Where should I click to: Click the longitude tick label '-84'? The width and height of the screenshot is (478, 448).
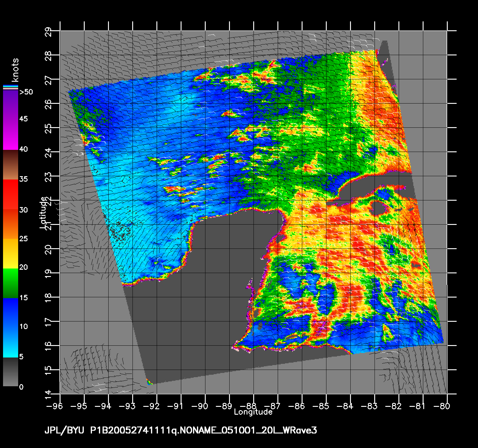[345, 406]
